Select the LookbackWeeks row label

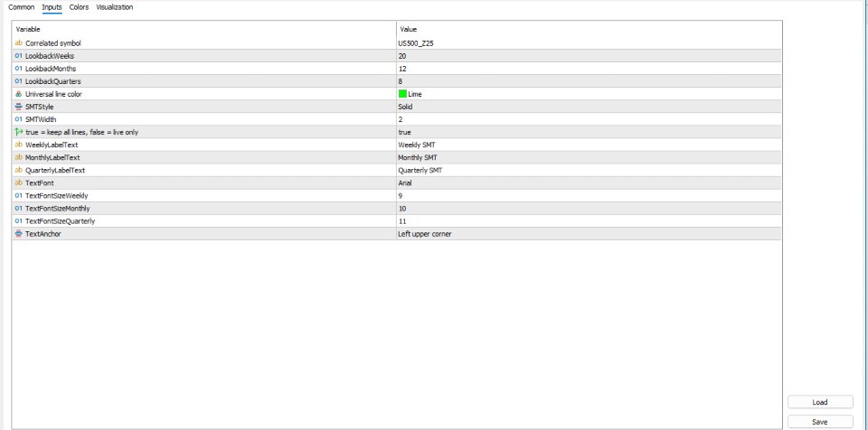tap(50, 56)
